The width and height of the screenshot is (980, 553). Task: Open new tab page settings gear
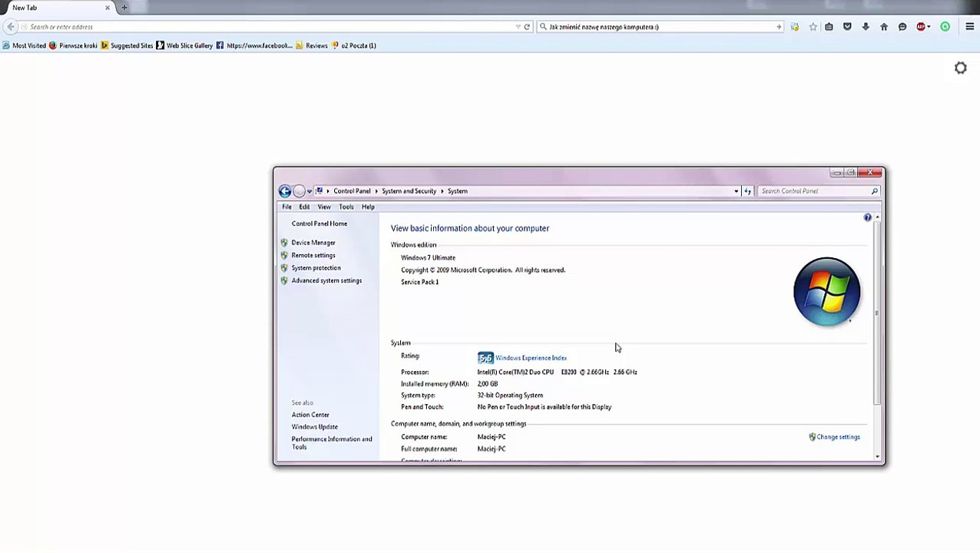961,68
